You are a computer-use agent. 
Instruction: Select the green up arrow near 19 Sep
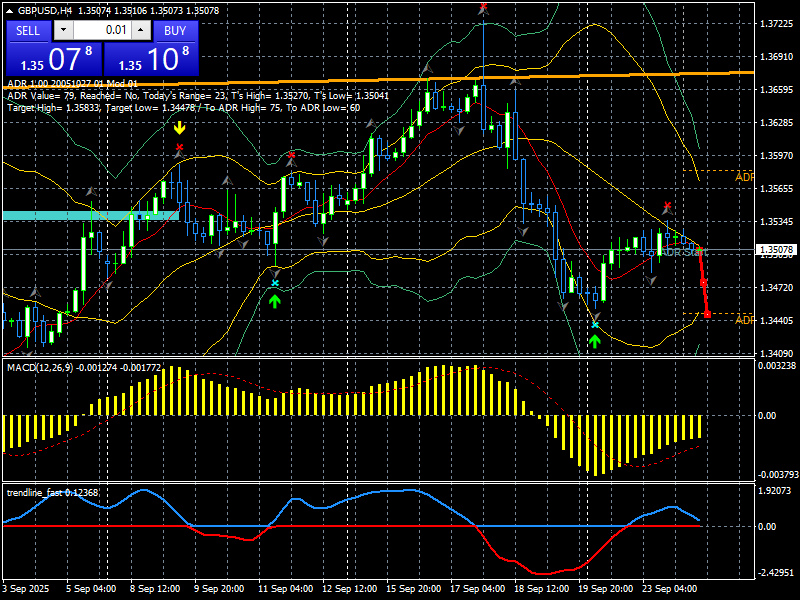click(594, 341)
